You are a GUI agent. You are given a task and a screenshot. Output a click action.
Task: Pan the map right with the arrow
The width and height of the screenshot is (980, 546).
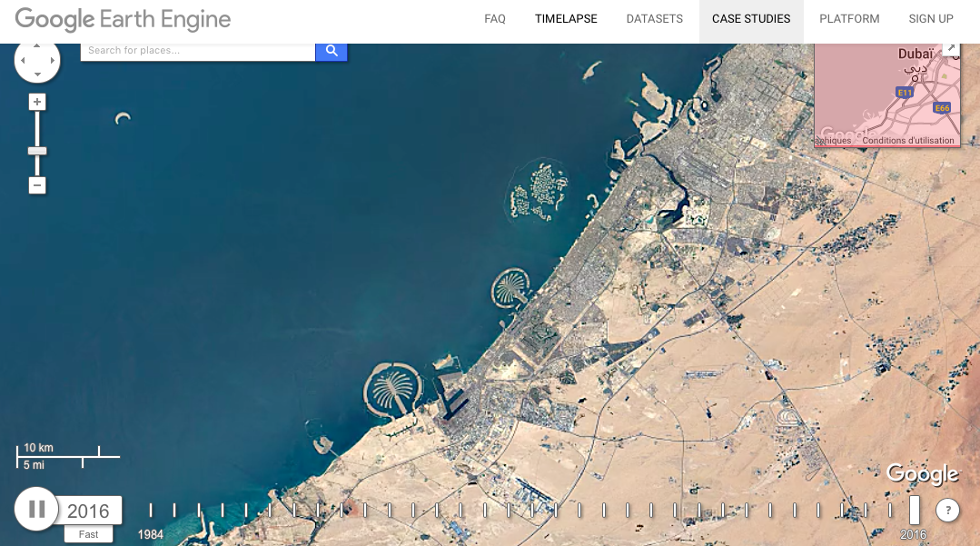pos(52,61)
